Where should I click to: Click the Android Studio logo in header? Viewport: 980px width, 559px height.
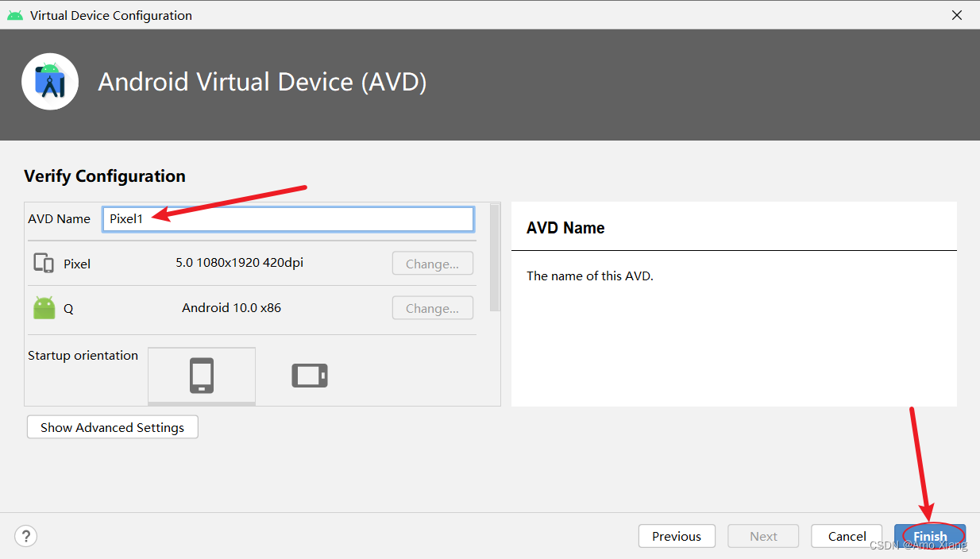pyautogui.click(x=50, y=82)
